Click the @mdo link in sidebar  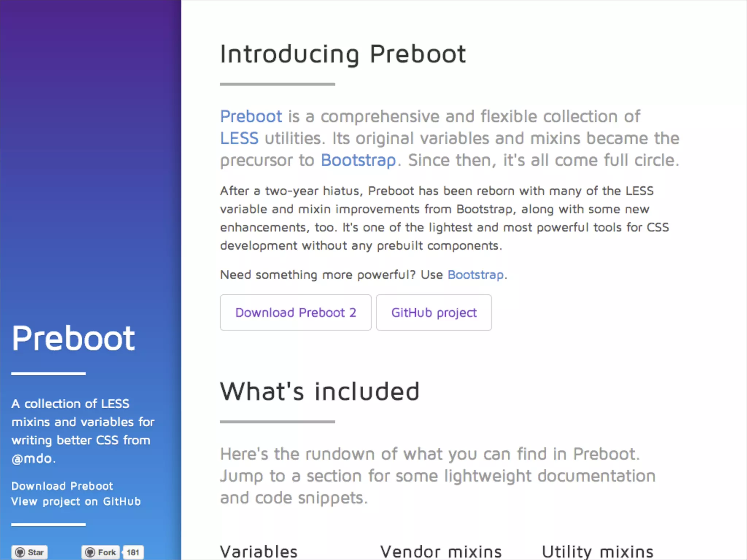tap(32, 458)
